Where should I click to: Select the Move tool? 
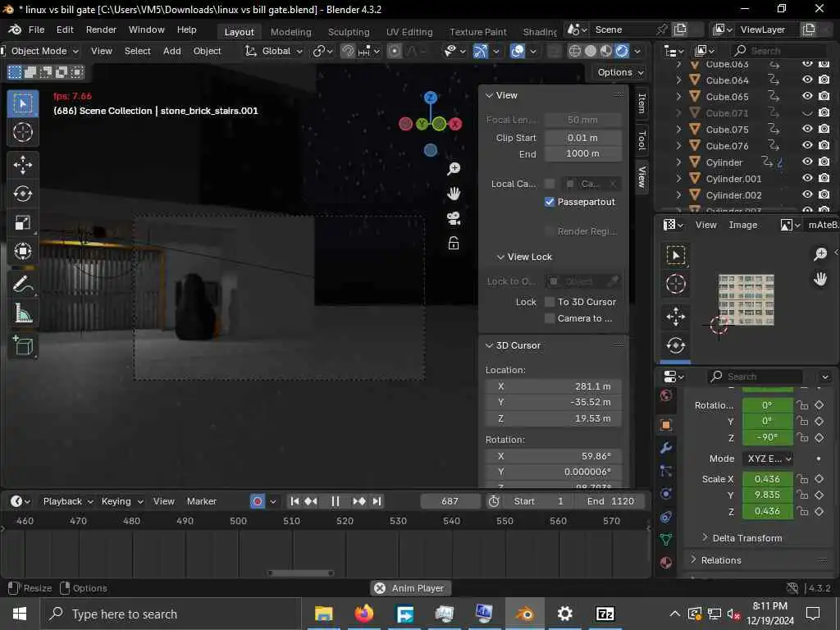[x=22, y=165]
